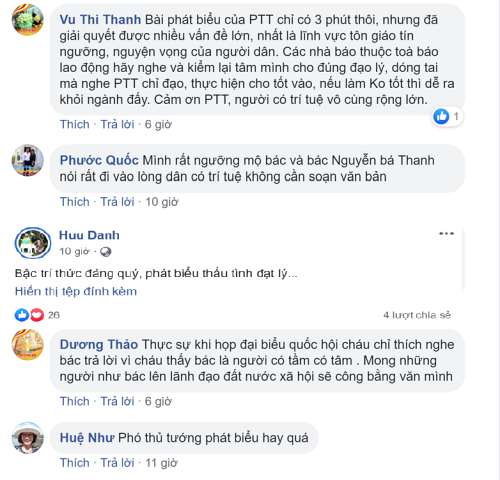The width and height of the screenshot is (500, 480).
Task: Click the blue thumbs-up reaction icon beside 26
Action: click(x=22, y=315)
